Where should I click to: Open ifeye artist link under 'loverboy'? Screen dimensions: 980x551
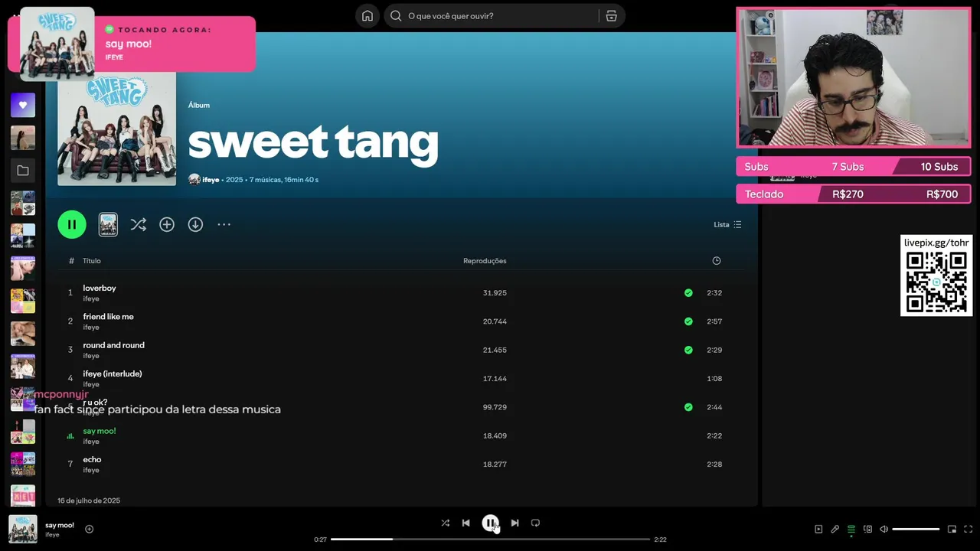(91, 298)
